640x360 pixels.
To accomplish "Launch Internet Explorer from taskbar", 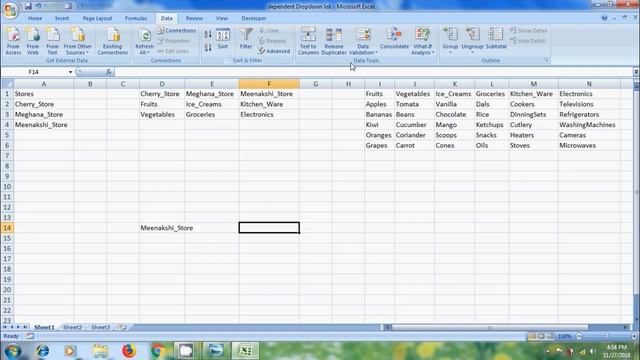I will click(42, 351).
